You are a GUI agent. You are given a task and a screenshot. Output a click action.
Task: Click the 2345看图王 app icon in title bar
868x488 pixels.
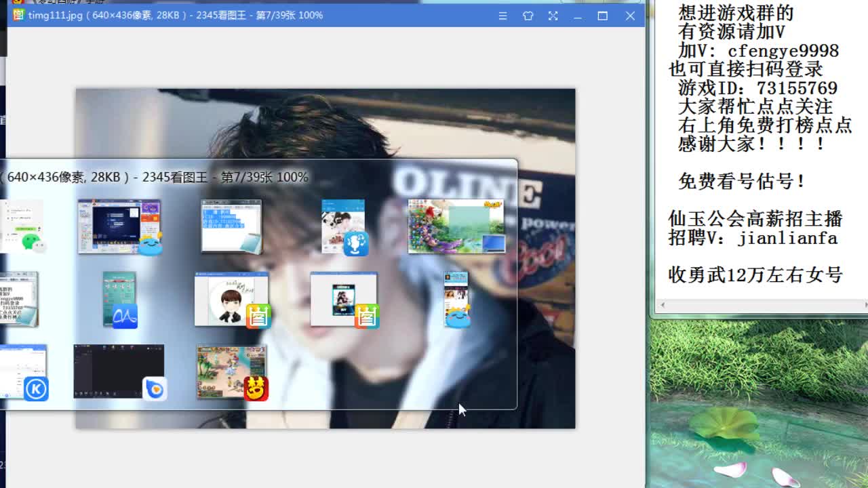[18, 15]
